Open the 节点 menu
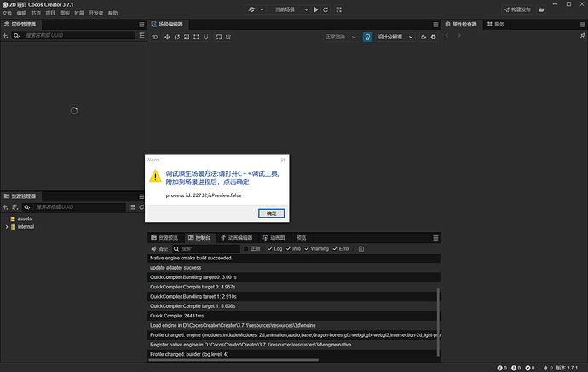Image resolution: width=588 pixels, height=372 pixels. click(36, 13)
